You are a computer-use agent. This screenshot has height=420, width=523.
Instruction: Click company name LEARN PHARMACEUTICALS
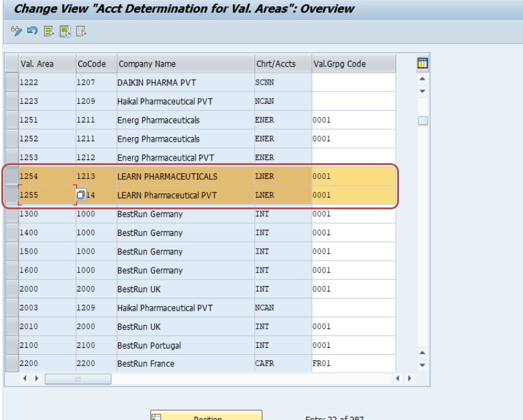click(x=167, y=176)
